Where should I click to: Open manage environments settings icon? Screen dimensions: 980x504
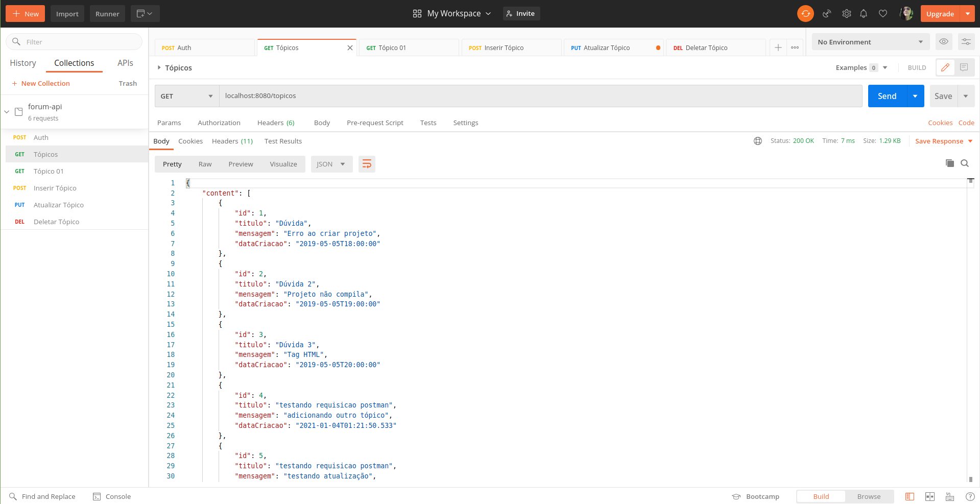pyautogui.click(x=966, y=42)
